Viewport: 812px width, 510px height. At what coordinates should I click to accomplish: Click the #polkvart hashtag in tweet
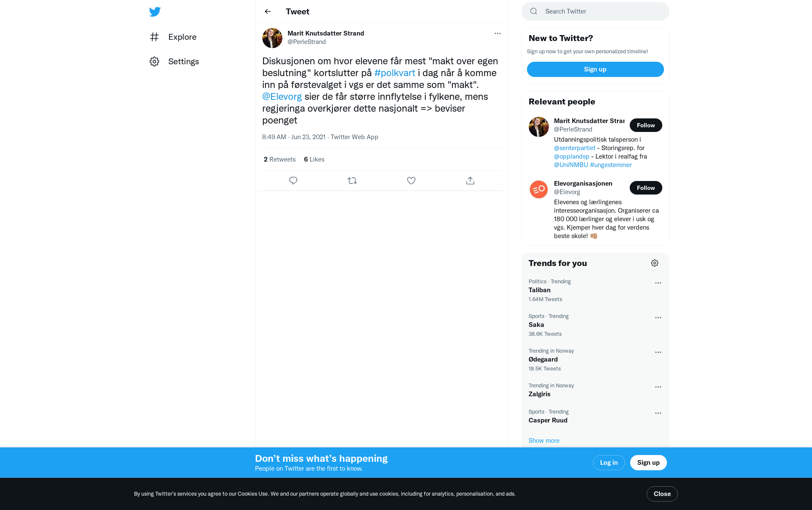pos(395,73)
